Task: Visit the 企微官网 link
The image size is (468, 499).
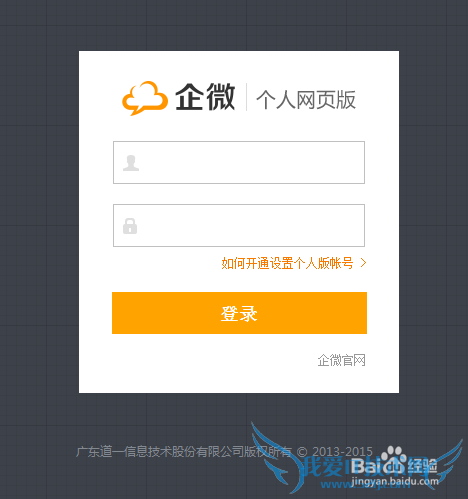Action: 341,360
